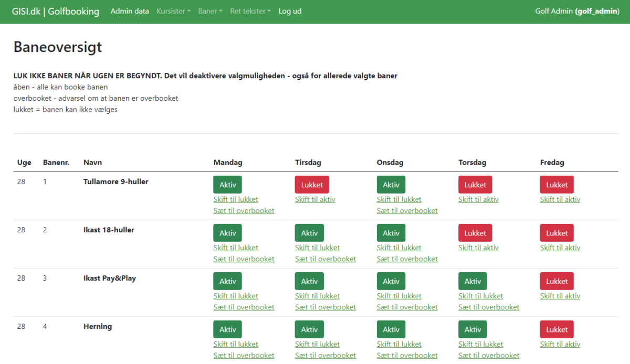Click Herning Tuesday Aktiv status button
The width and height of the screenshot is (630, 364).
[x=309, y=329]
